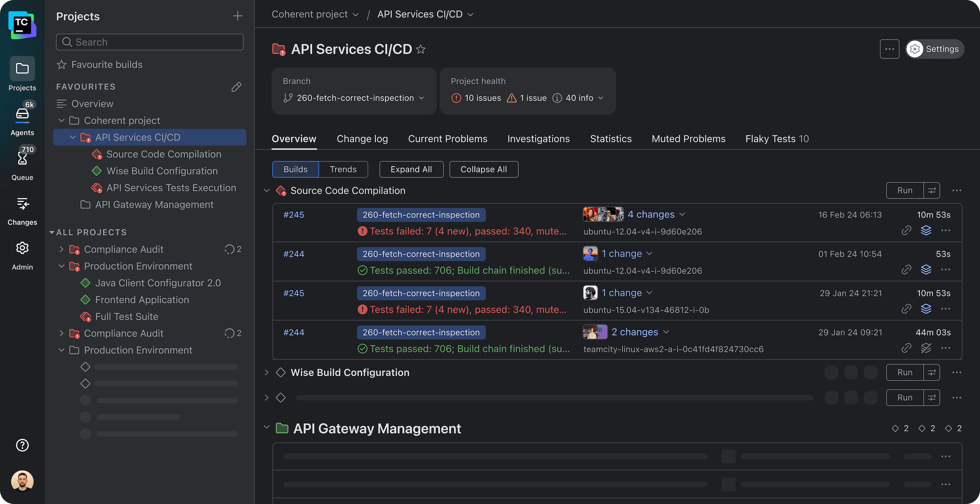Switch the view to Trends

click(x=343, y=169)
